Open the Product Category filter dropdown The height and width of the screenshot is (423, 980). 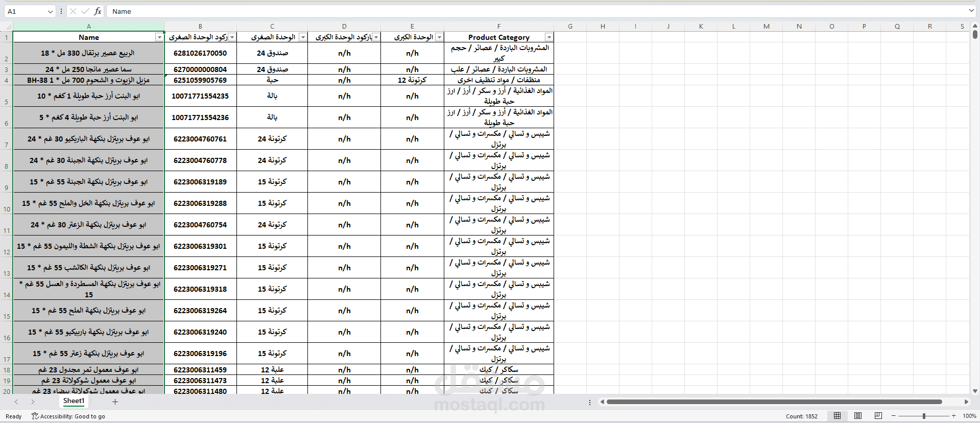(x=549, y=37)
